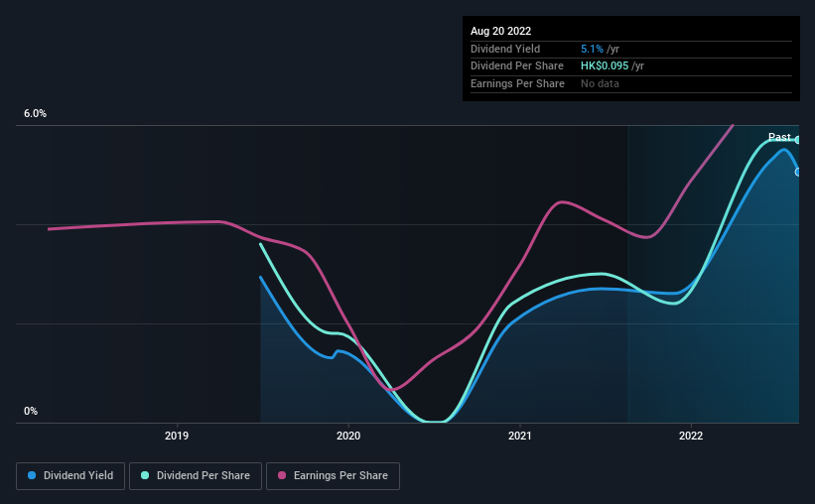Click the 2022 x-axis label
Viewport: 815px width, 504px height.
[691, 436]
